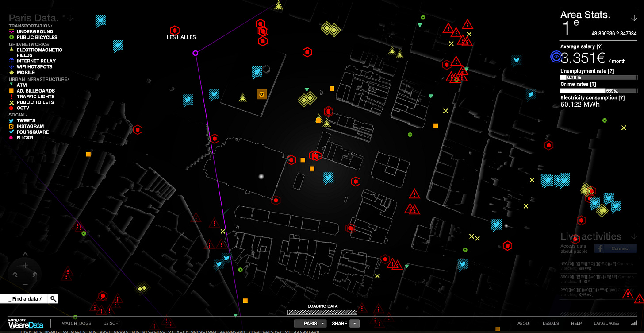The image size is (644, 333).
Task: Toggle the Tweets layer
Action: (x=22, y=120)
